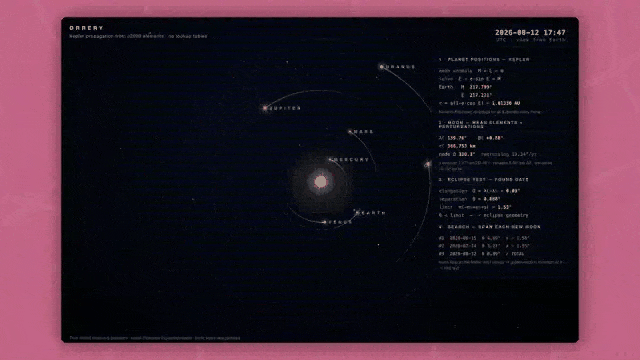640x360 pixels.
Task: Click the Search – Scan Each New Moon heading
Action: tap(490, 227)
